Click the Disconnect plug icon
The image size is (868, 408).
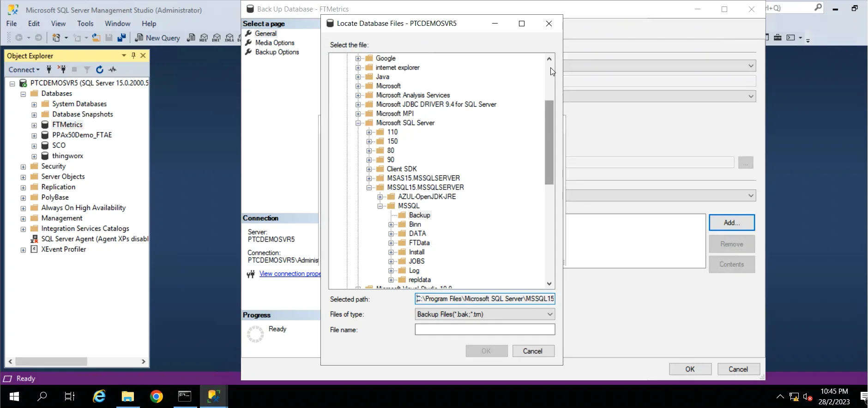click(x=61, y=70)
